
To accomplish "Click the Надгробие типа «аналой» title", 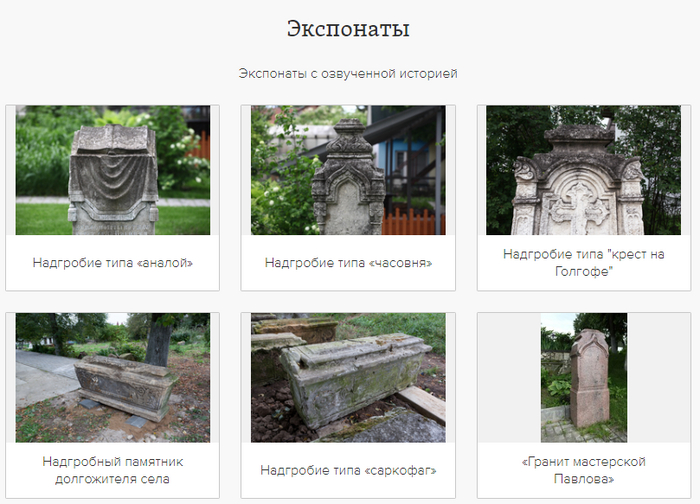I will tap(112, 262).
